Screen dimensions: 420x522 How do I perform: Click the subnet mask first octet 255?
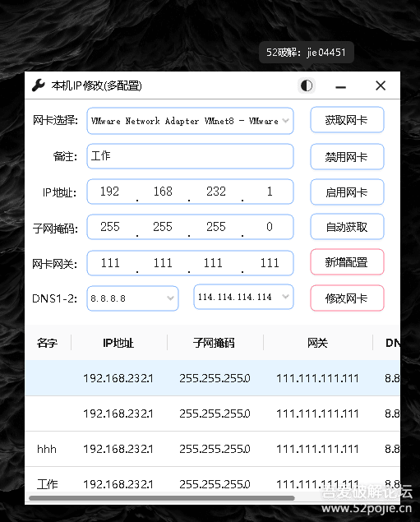pyautogui.click(x=110, y=227)
